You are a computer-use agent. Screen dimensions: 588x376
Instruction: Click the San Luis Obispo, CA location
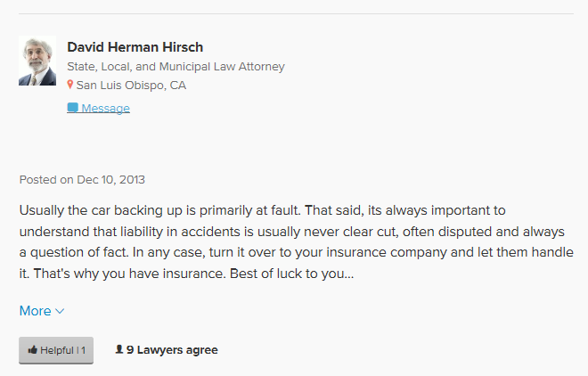(x=131, y=86)
